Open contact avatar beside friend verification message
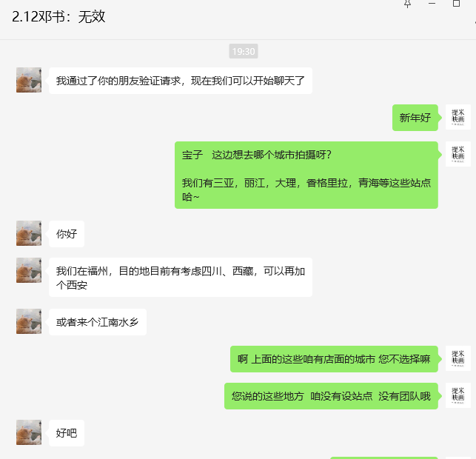 click(x=29, y=80)
